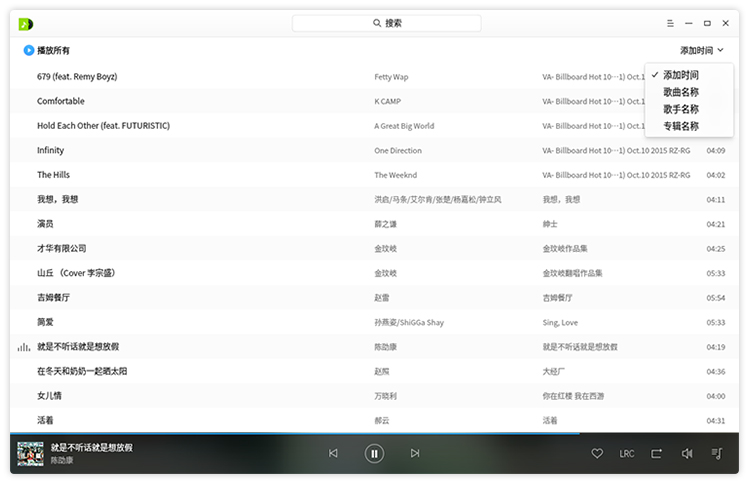The height and width of the screenshot is (484, 749).
Task: Click artist Fetty Wap
Action: [x=391, y=77]
